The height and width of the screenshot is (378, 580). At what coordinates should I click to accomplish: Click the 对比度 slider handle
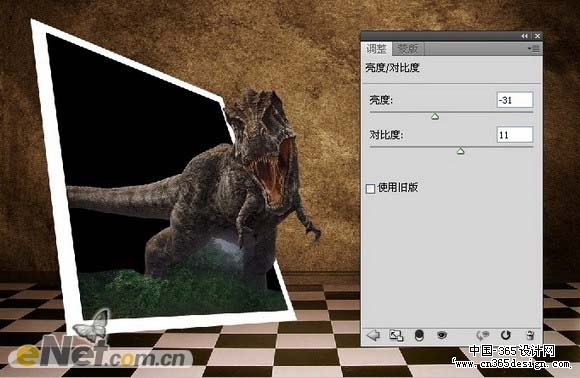[x=460, y=151]
